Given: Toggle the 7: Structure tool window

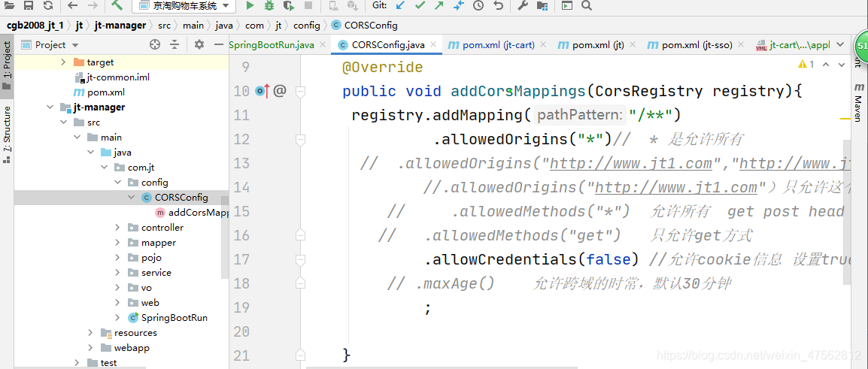Looking at the screenshot, I should 7,135.
